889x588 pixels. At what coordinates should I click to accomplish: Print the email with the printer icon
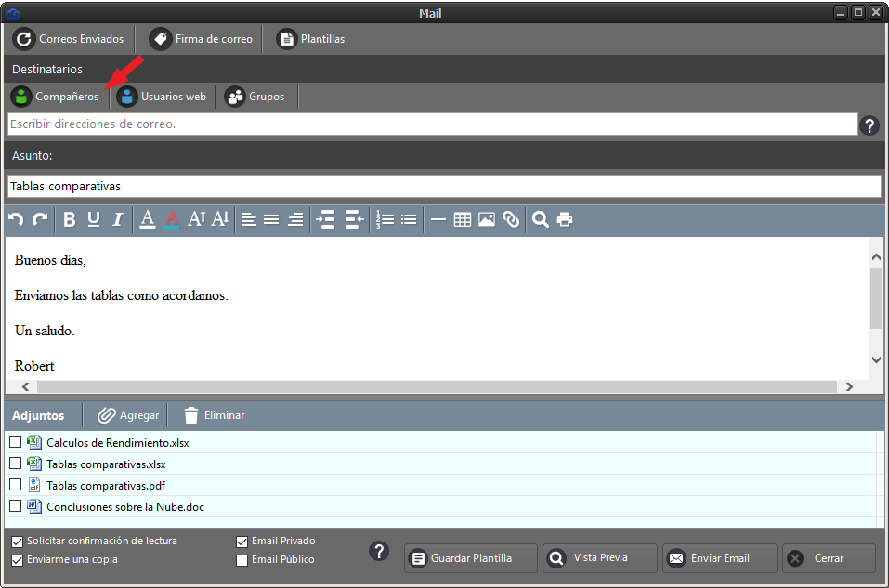point(565,220)
